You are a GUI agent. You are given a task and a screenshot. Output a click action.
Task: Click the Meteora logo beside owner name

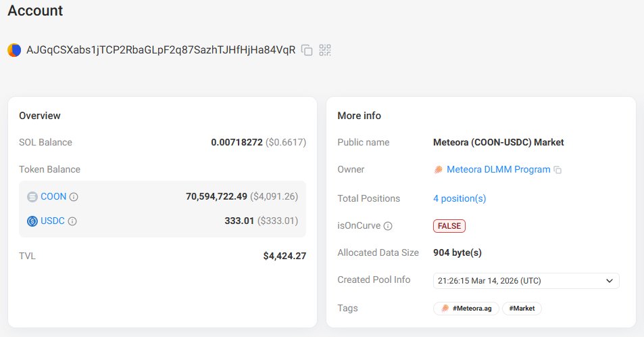pyautogui.click(x=439, y=170)
